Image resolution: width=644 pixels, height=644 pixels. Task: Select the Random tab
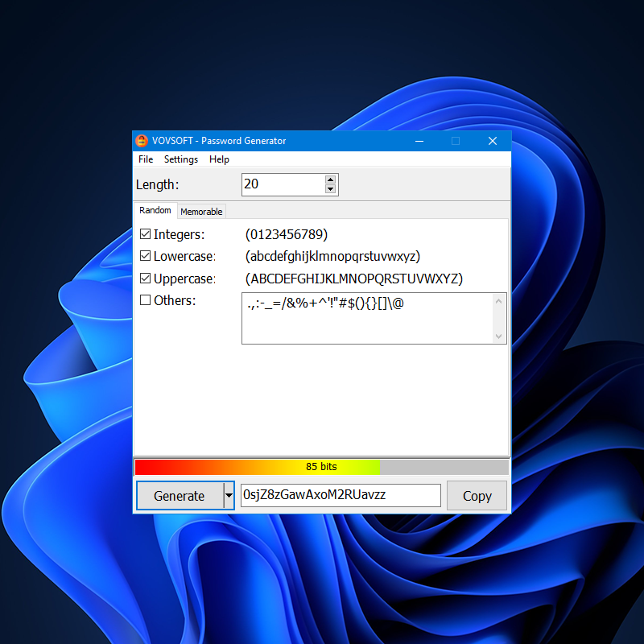coord(155,210)
